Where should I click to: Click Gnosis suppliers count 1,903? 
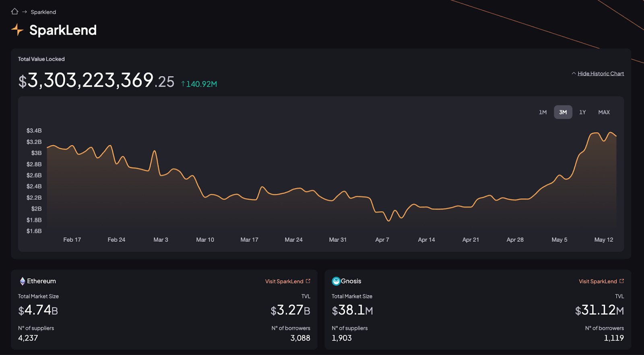click(x=342, y=338)
